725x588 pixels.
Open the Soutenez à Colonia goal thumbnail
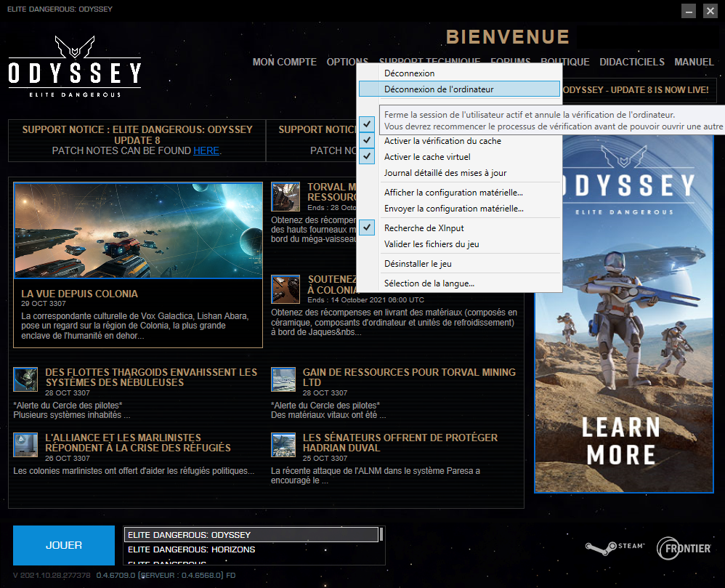[x=285, y=289]
